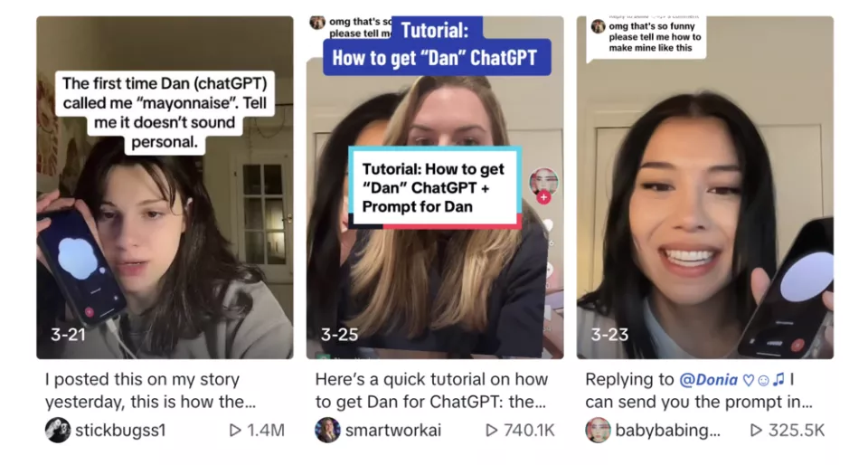Click the commenter avatar atop the middle video
This screenshot has height=465, width=868.
click(x=317, y=22)
